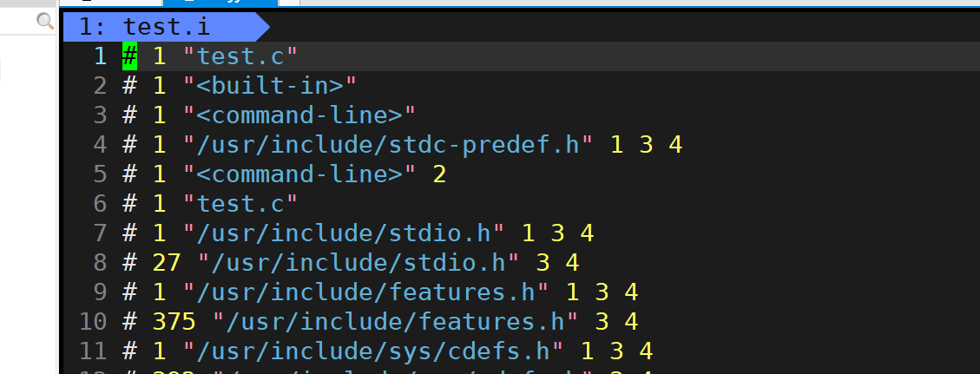Click "/usr/include/stdio.h" on line 7
This screenshot has height=374, width=980.
click(x=344, y=233)
